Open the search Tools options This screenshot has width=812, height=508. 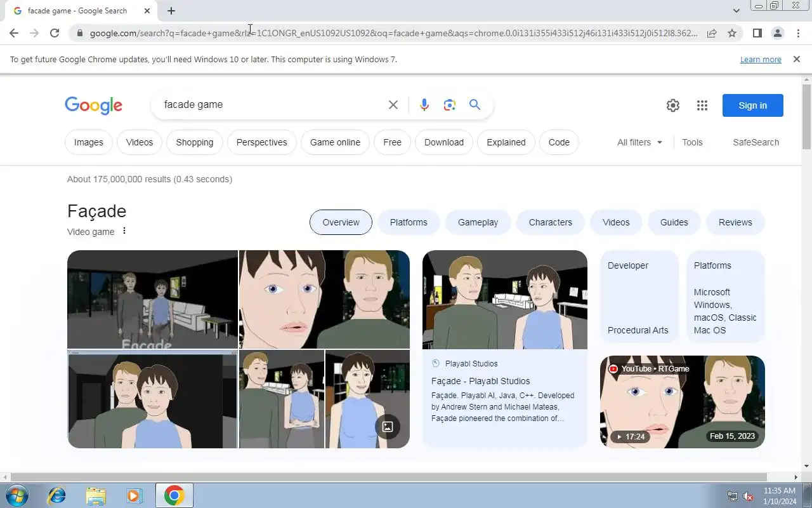coord(692,142)
